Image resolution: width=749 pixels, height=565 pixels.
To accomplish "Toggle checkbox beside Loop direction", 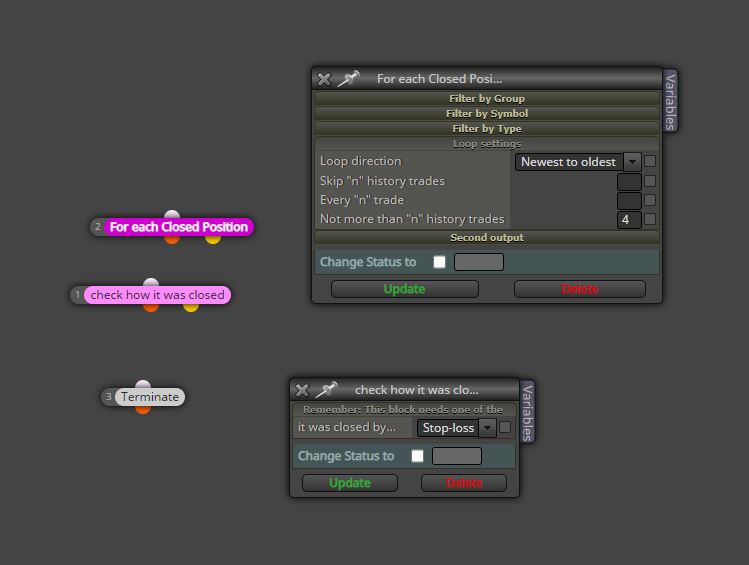I will click(x=650, y=161).
